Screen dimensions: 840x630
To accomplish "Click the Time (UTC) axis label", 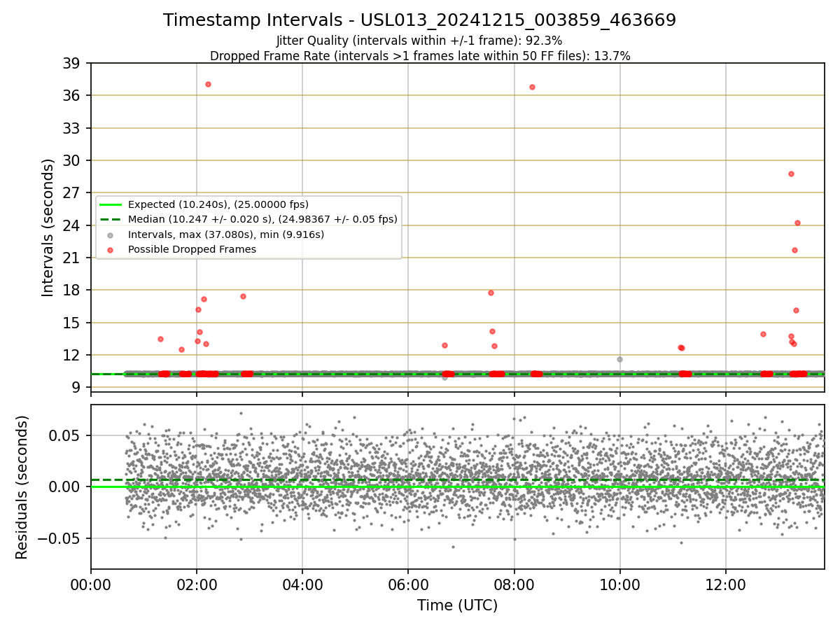I will 457,605.
